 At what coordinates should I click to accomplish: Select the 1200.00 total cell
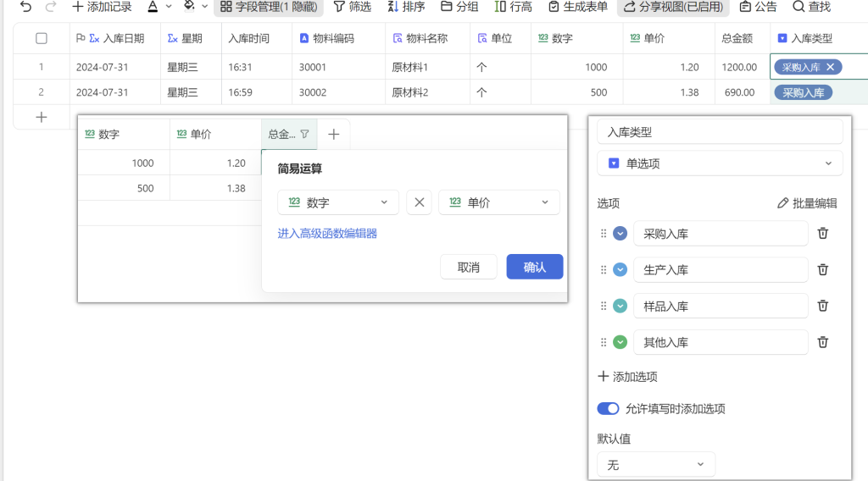[x=742, y=67]
